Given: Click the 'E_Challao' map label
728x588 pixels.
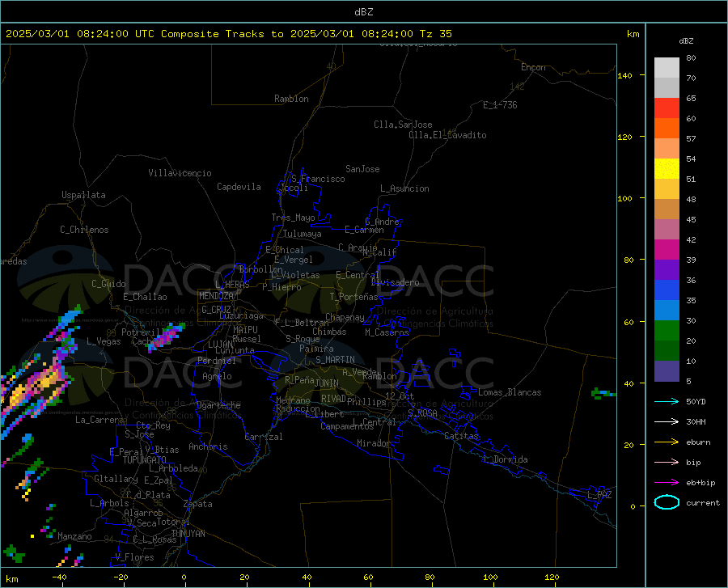Looking at the screenshot, I should pyautogui.click(x=145, y=297).
